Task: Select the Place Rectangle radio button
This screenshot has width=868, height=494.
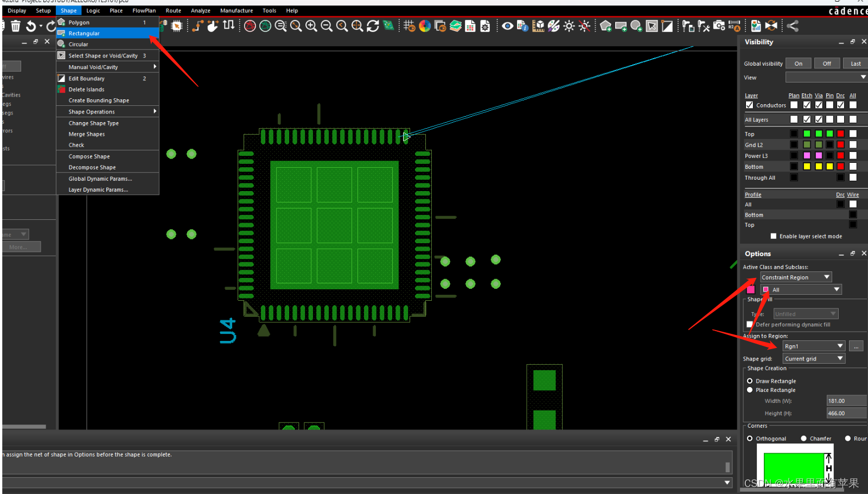Action: pos(750,390)
